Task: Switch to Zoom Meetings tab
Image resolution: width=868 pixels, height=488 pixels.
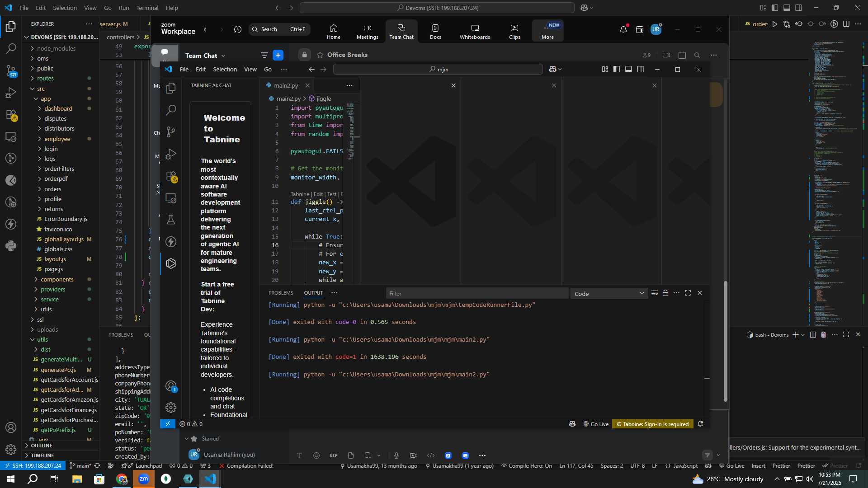Action: pyautogui.click(x=367, y=31)
